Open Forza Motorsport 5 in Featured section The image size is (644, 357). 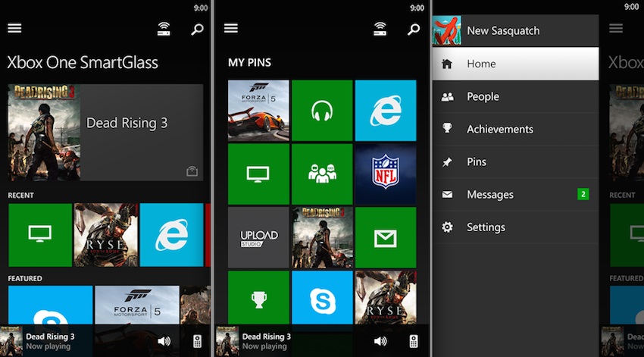click(137, 305)
